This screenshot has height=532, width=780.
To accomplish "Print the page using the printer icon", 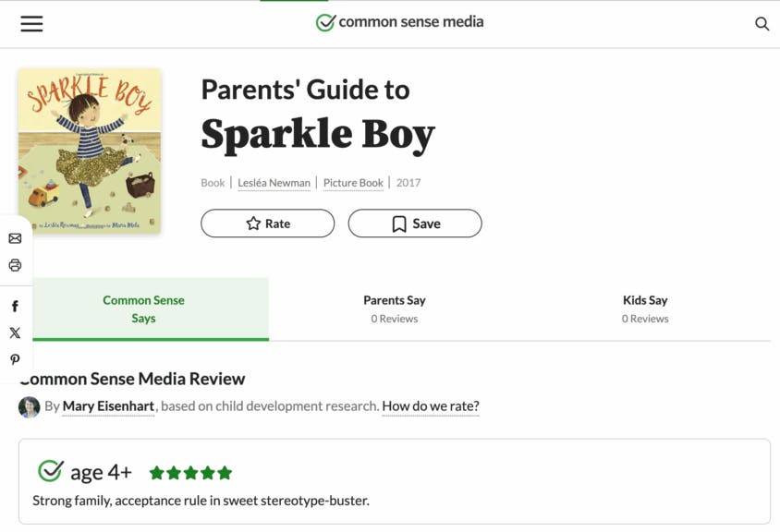I will pyautogui.click(x=15, y=265).
